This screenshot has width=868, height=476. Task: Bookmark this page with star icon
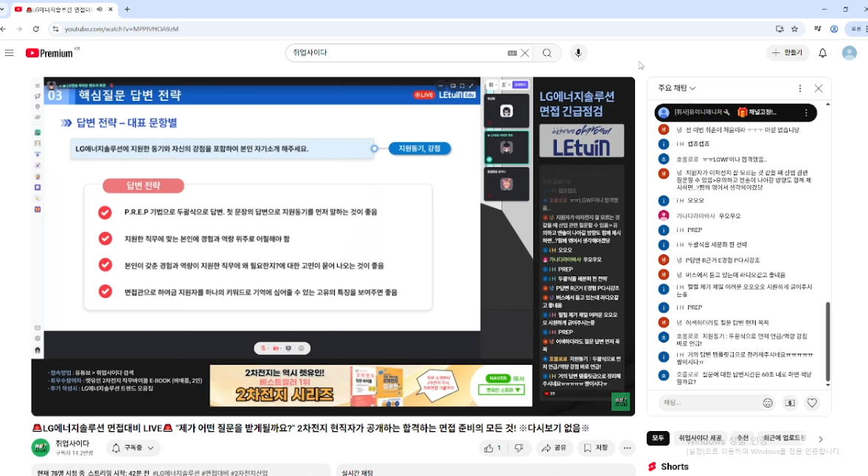click(794, 29)
